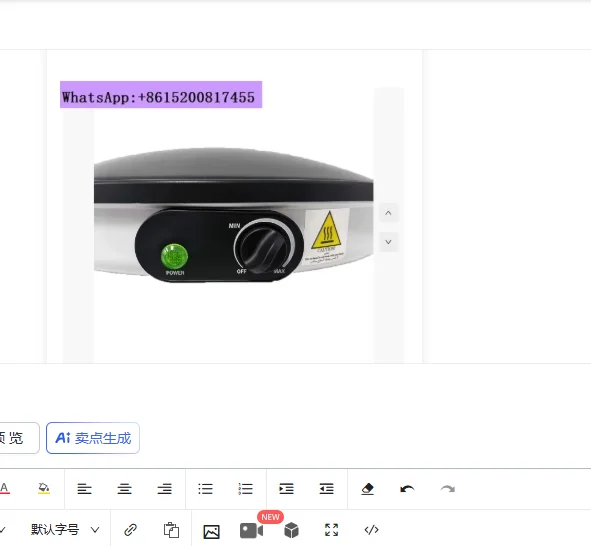Viewport: 591px width, 546px height.
Task: Click the AI 卖点生成 button
Action: pos(93,438)
